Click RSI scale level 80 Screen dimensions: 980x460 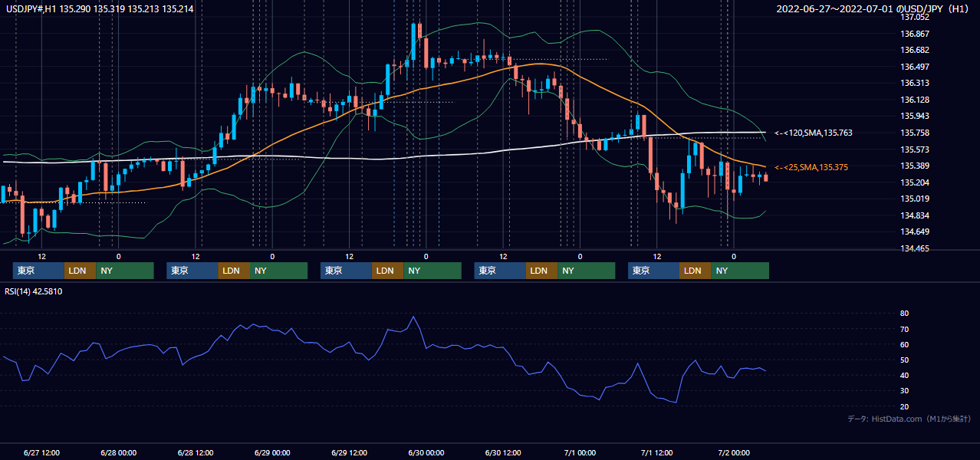click(x=904, y=314)
